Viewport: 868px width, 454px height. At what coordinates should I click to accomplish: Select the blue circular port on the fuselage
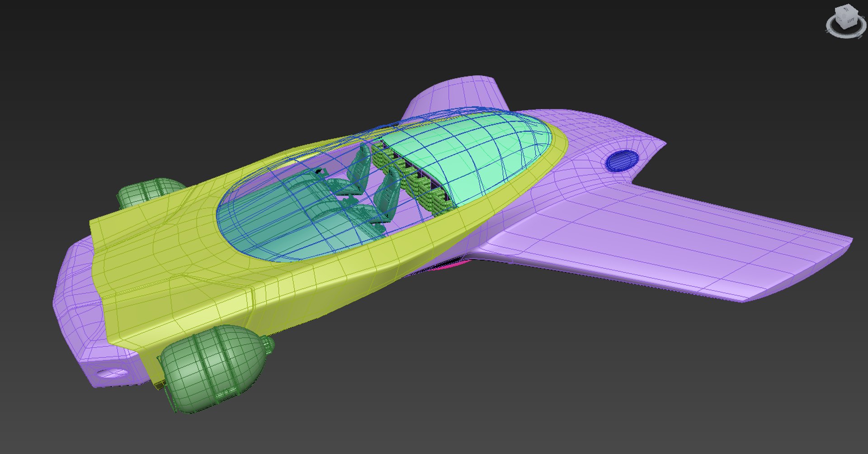622,160
